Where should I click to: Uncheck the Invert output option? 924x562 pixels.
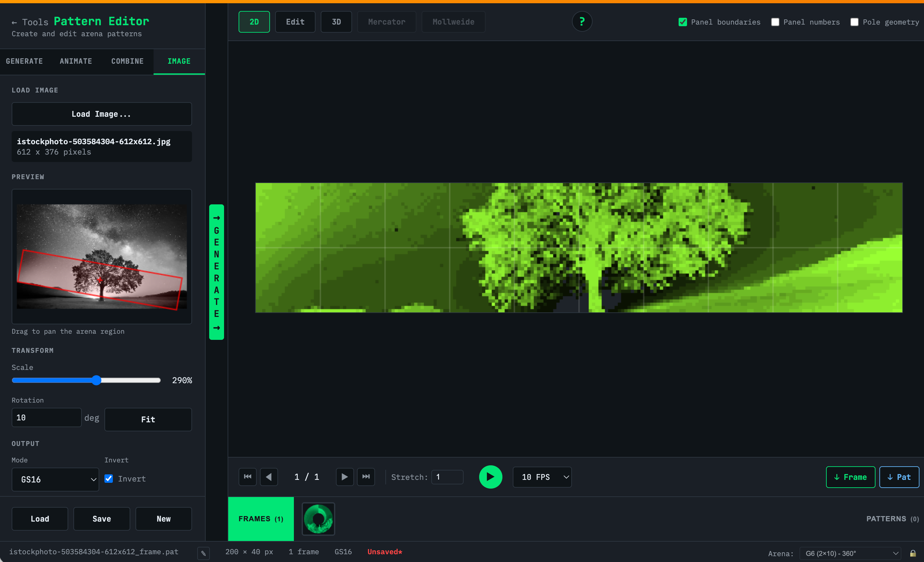(x=109, y=479)
